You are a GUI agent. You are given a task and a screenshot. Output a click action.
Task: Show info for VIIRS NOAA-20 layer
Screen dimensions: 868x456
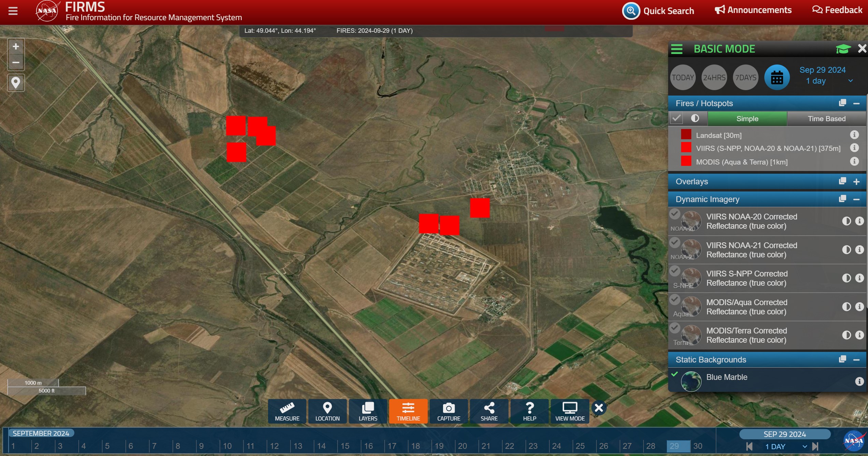coord(859,221)
